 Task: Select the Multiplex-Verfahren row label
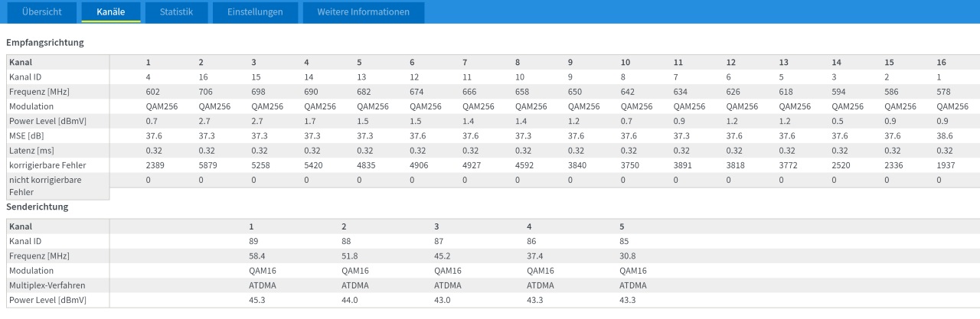[x=47, y=285]
